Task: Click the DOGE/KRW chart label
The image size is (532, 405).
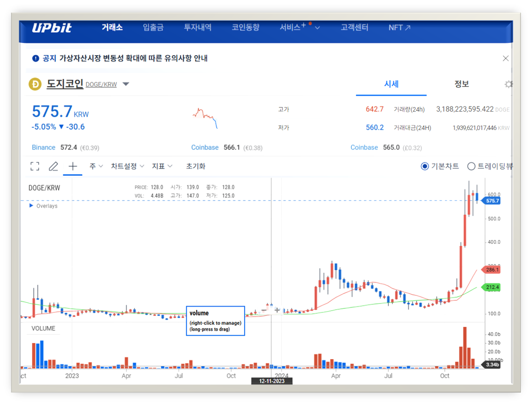Action: (x=44, y=188)
